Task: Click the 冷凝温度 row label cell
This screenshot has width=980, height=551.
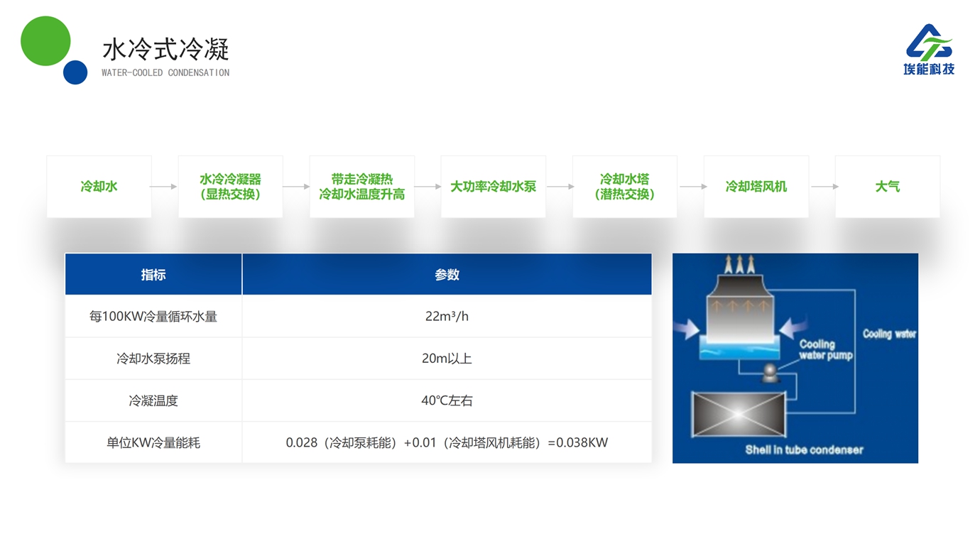Action: [x=153, y=400]
